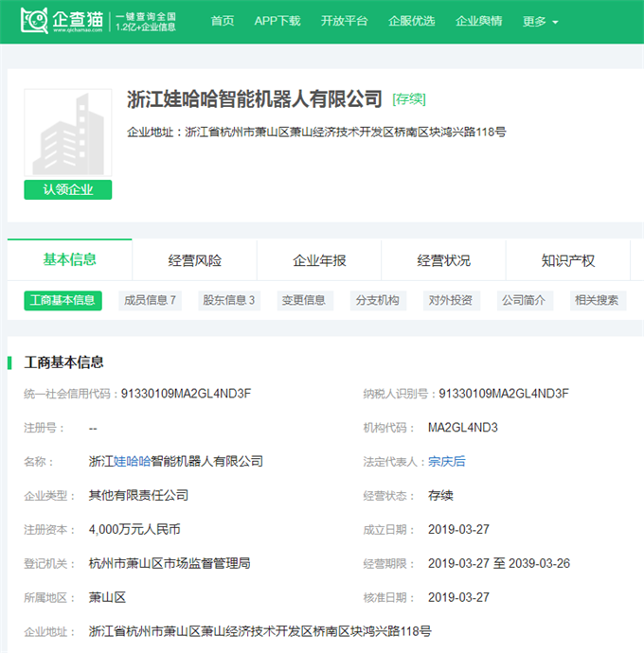
Task: Open the 对外投资 sub-tab
Action: pyautogui.click(x=452, y=300)
